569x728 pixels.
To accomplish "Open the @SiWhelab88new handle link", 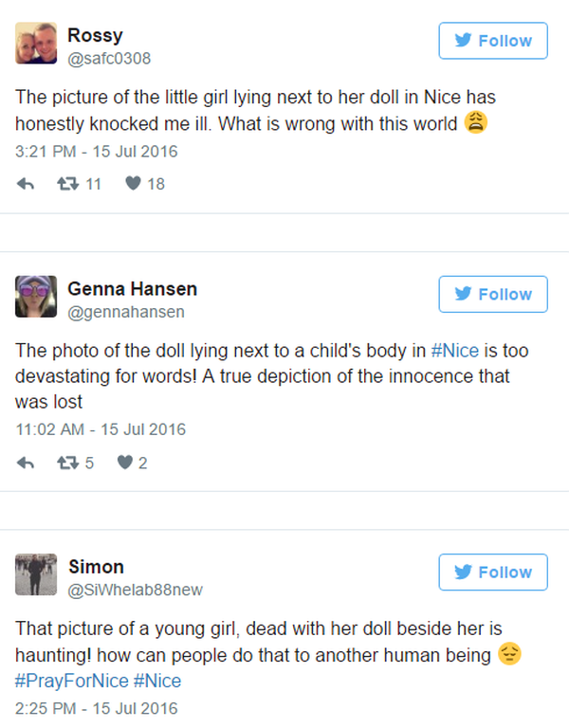I will (136, 590).
